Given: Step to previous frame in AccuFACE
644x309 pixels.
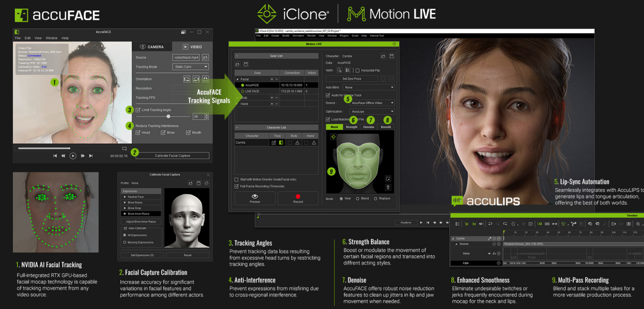Looking at the screenshot, I should 63,155.
